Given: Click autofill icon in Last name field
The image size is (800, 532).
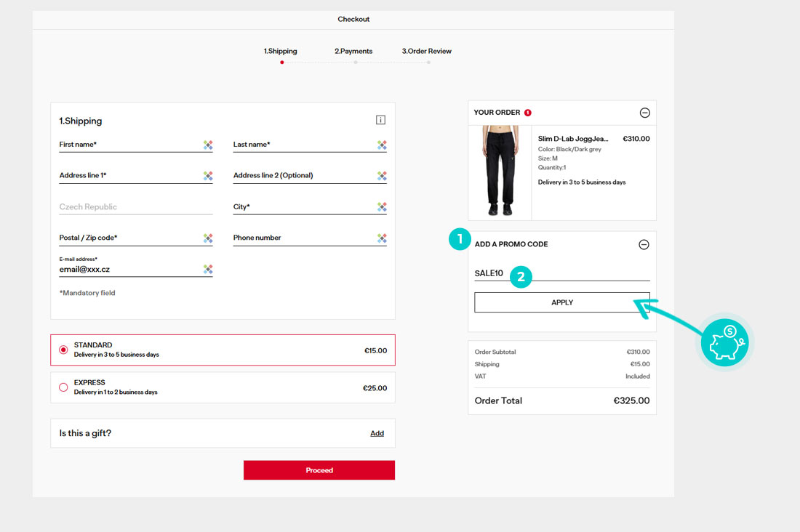Looking at the screenshot, I should click(382, 145).
